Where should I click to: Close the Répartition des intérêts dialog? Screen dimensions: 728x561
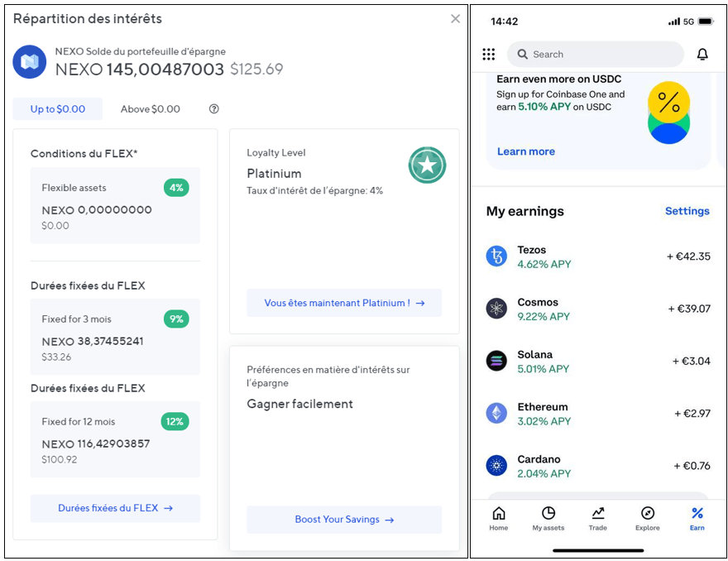(x=455, y=18)
